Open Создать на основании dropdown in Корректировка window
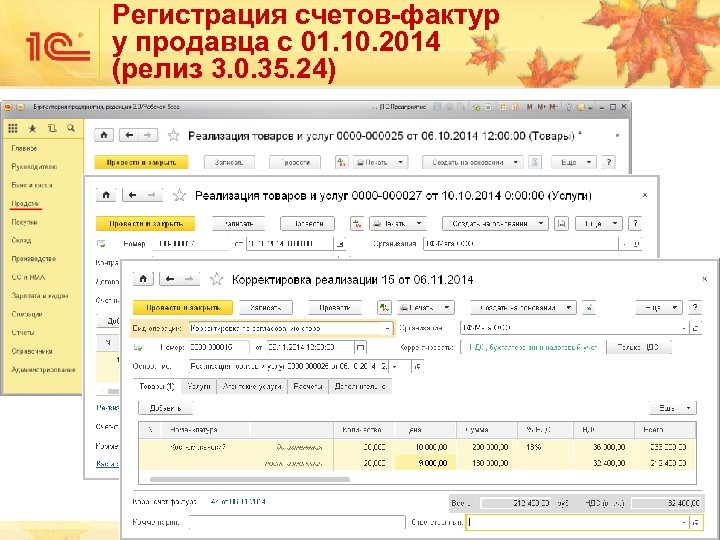Screen dimensions: 720x540 pos(523,308)
